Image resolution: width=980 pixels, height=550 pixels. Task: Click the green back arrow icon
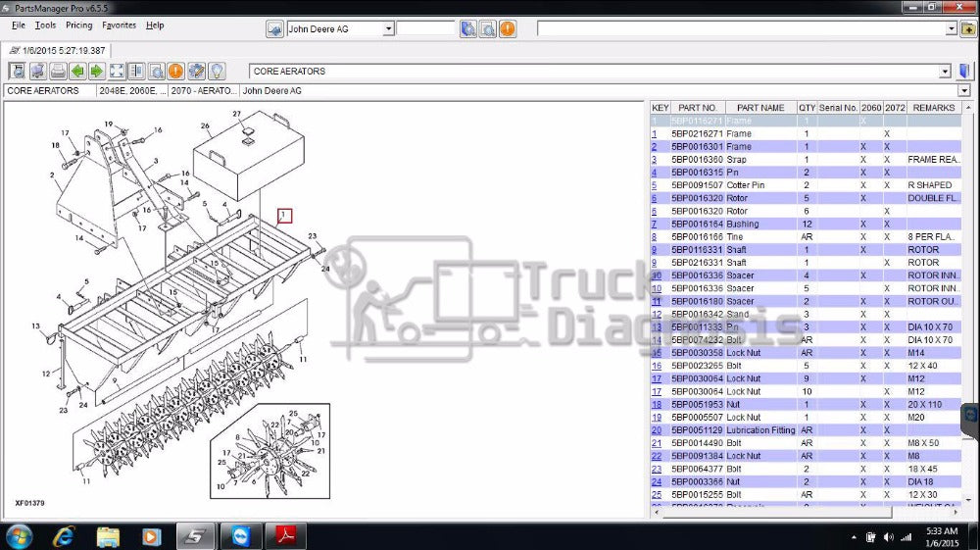pos(77,71)
